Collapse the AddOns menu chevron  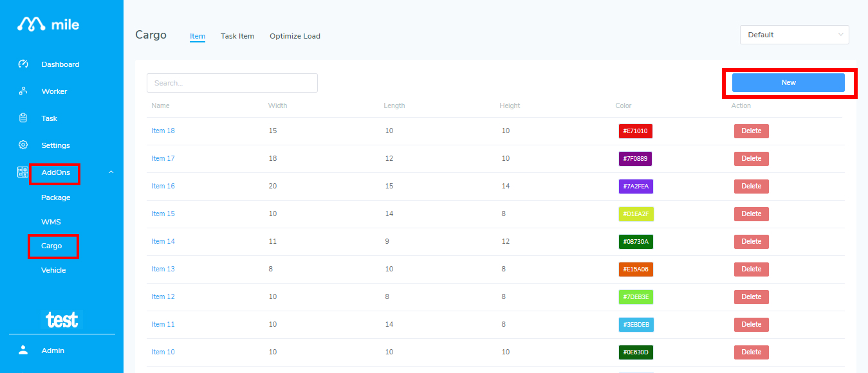coord(111,172)
